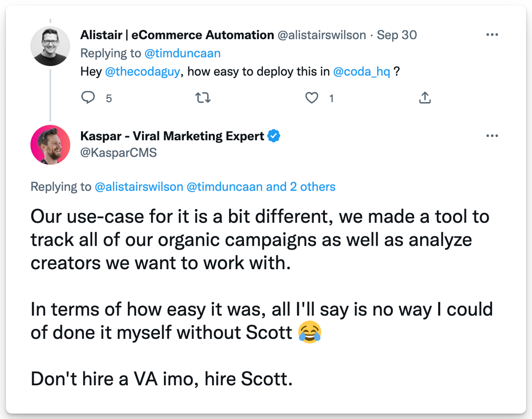Open Alistair's profile picture
The height and width of the screenshot is (419, 532).
click(x=51, y=46)
